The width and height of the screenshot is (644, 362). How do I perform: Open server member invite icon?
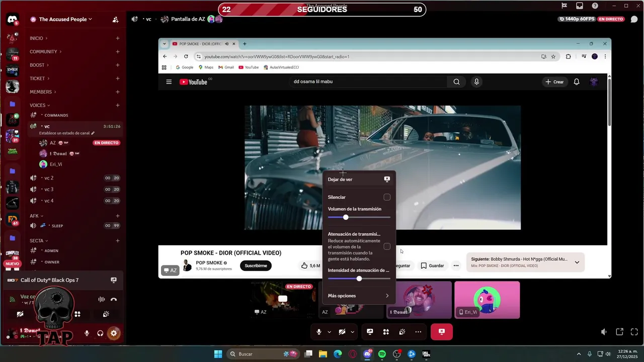click(115, 20)
